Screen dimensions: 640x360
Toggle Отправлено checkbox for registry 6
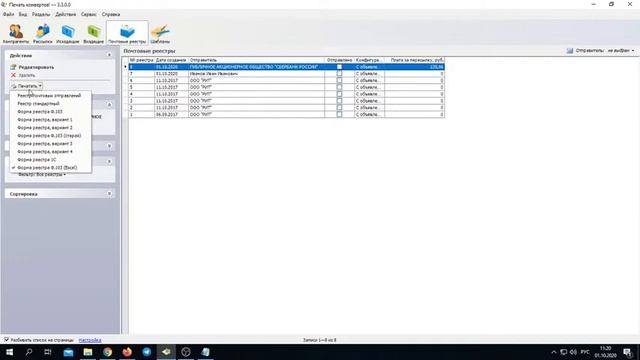339,80
